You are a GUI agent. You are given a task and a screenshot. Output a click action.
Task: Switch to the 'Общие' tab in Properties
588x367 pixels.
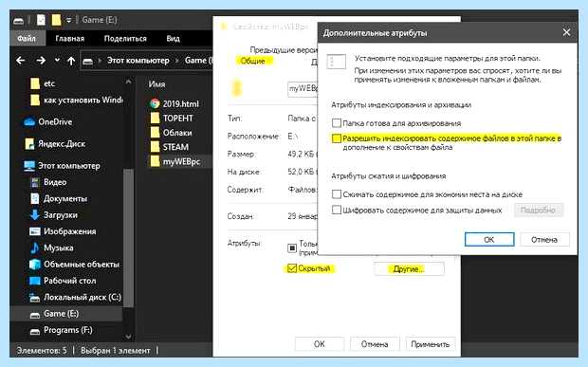coord(252,61)
